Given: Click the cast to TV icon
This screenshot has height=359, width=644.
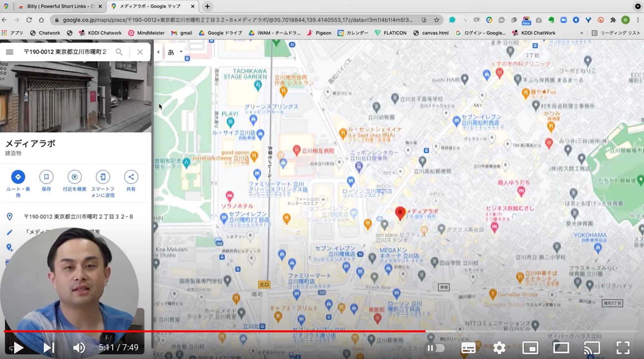Looking at the screenshot, I should pos(592,348).
